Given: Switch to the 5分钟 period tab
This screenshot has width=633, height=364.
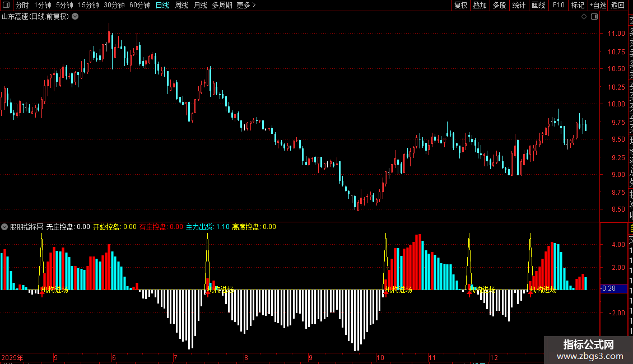Looking at the screenshot, I should (x=64, y=5).
